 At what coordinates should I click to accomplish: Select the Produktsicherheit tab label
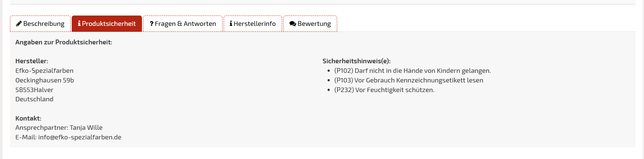tap(109, 24)
